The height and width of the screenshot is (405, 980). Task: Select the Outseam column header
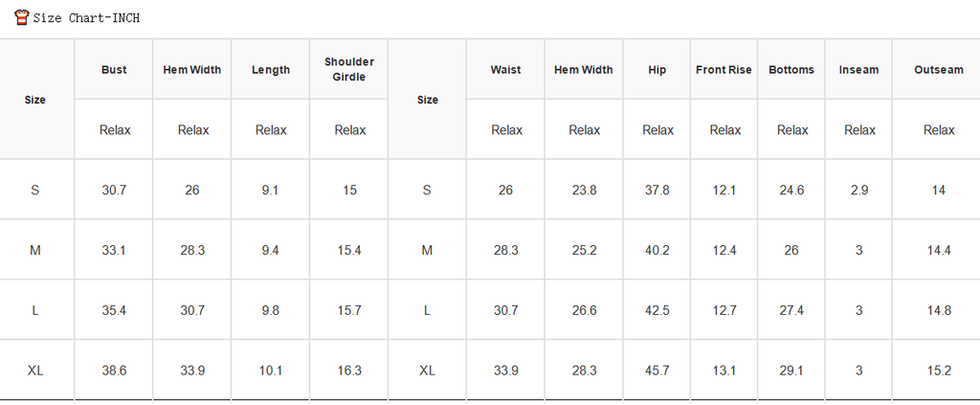click(x=939, y=70)
